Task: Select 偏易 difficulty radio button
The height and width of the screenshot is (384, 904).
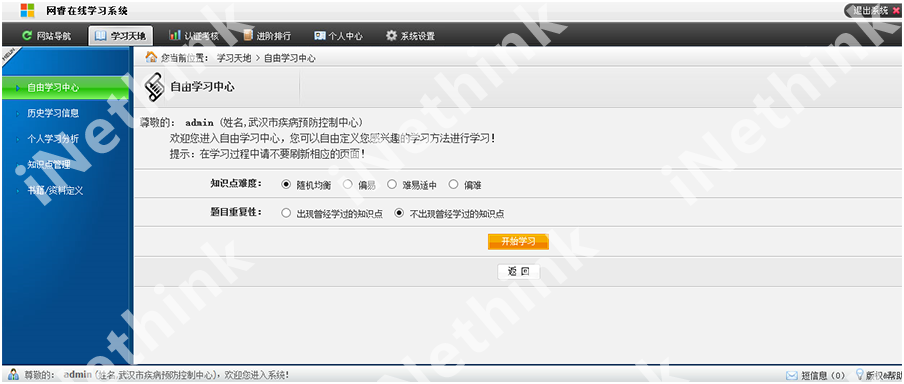Action: click(348, 185)
